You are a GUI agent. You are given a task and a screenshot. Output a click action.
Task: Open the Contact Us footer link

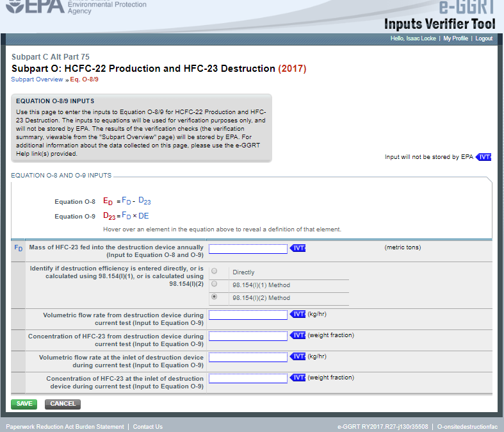tap(148, 426)
